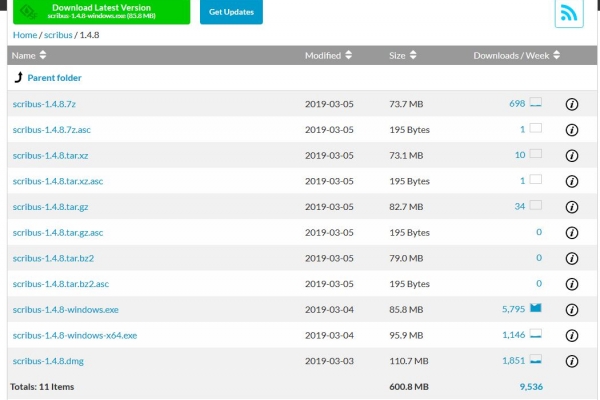Download scribus-1.4.8.tar.xz.asc signature
The image size is (600, 400).
pos(58,181)
